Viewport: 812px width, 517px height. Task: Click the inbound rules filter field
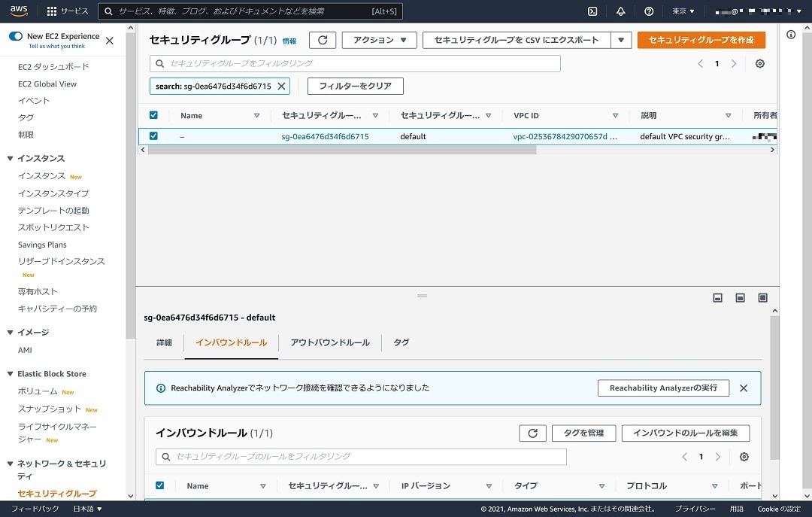tap(361, 457)
